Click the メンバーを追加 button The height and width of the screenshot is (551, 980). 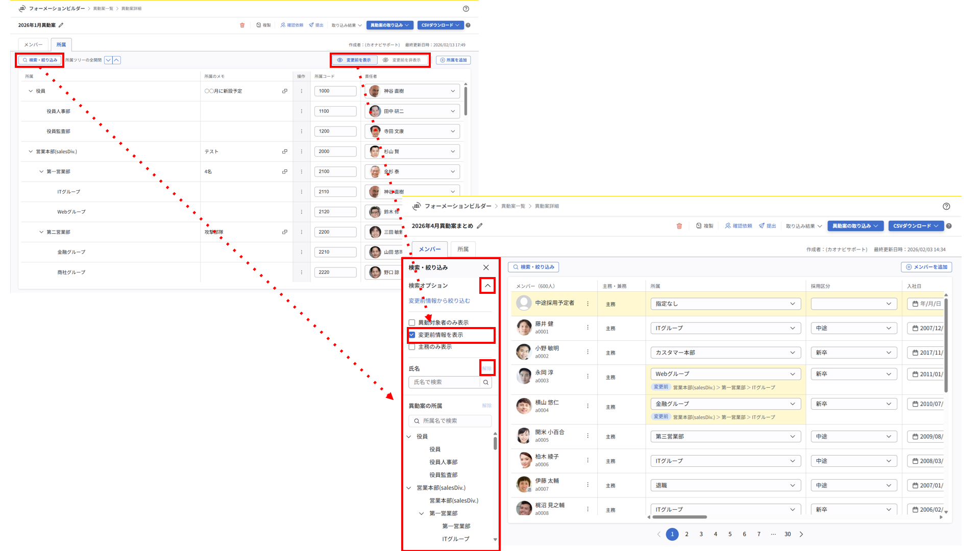pyautogui.click(x=926, y=267)
